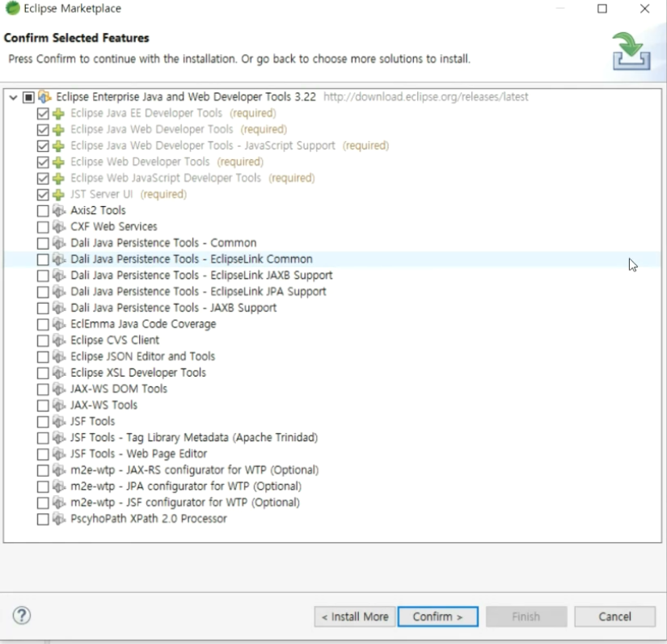Viewport: 667px width, 644px height.
Task: Click the feature icon for m2e-wtp JAX-RS configurator
Action: [59, 470]
